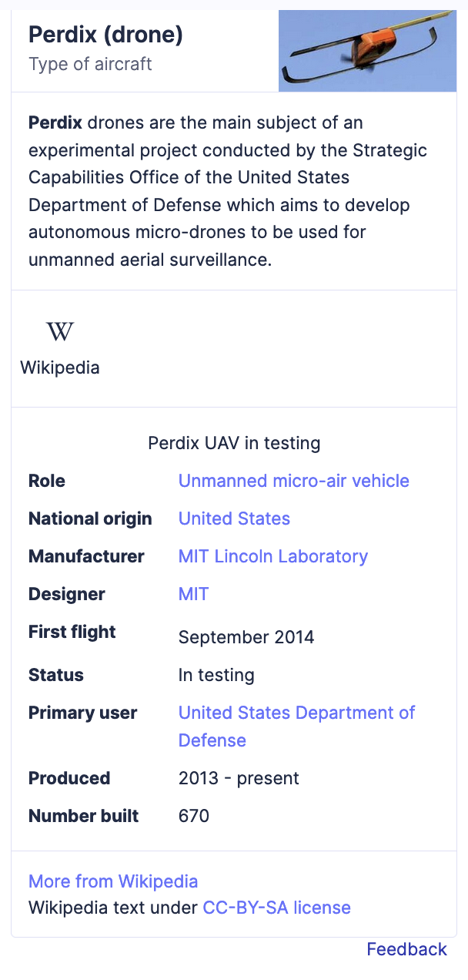Select the Produced value 2013 - present
The height and width of the screenshot is (980, 468).
pyautogui.click(x=239, y=778)
